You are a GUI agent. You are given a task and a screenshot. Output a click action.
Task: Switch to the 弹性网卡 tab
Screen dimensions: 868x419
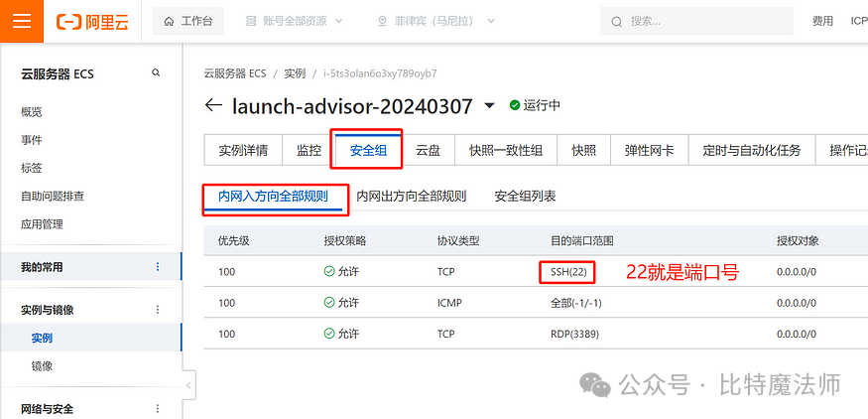click(x=650, y=150)
